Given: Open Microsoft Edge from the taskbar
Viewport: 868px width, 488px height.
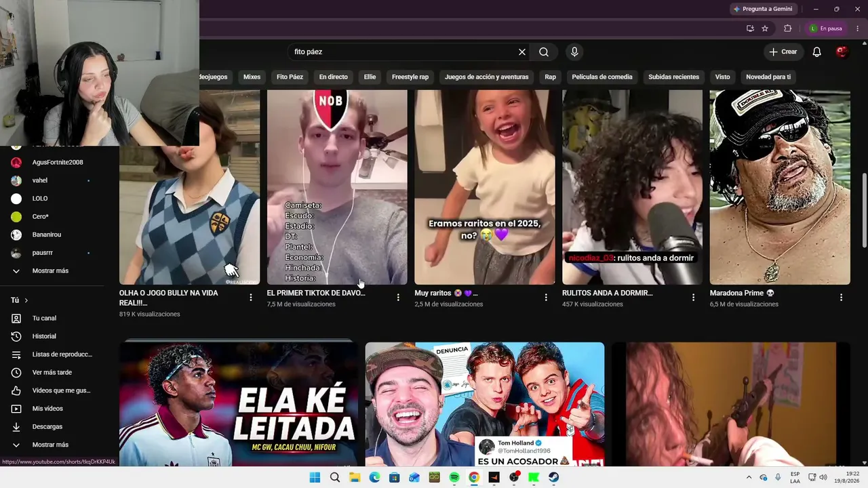Looking at the screenshot, I should pos(374,478).
